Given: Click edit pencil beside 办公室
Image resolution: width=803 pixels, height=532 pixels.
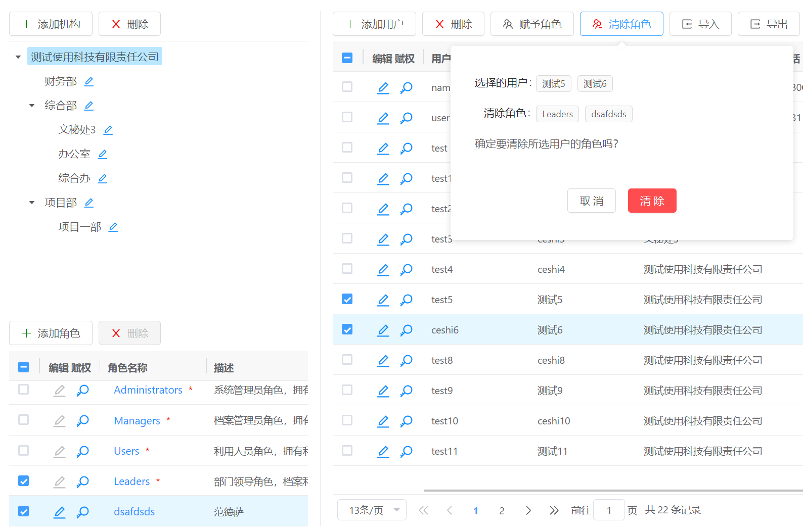Looking at the screenshot, I should [x=103, y=154].
